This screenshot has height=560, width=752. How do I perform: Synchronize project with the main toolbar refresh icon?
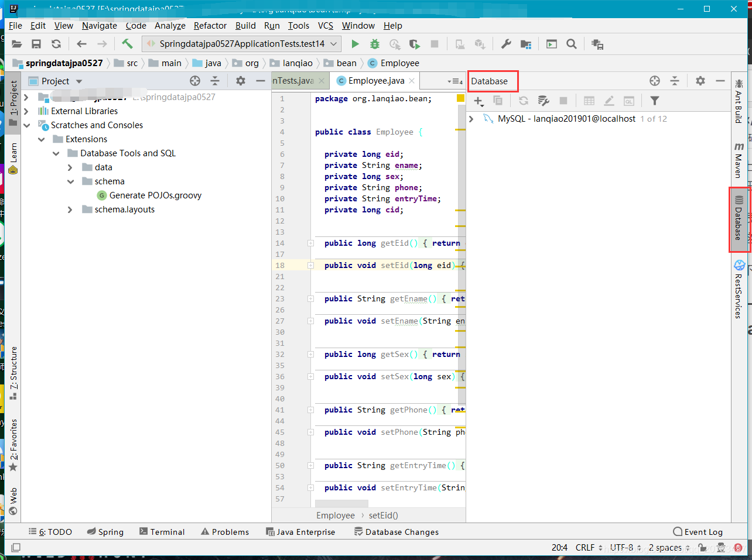(56, 44)
